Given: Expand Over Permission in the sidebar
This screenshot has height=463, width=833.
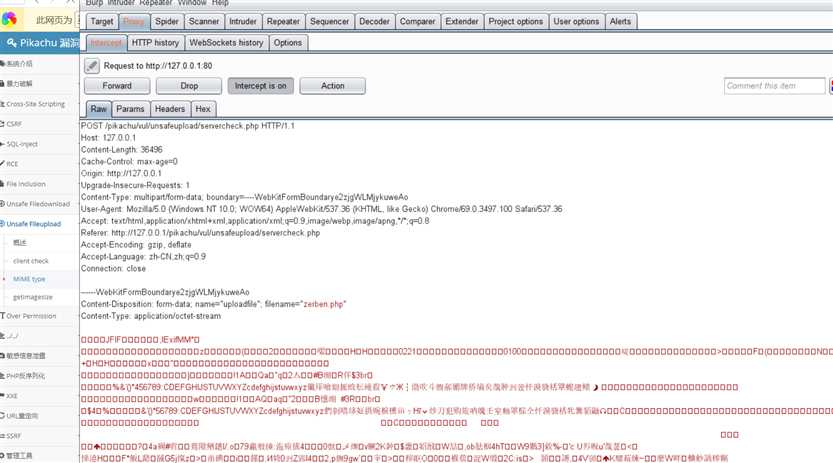Looking at the screenshot, I should pyautogui.click(x=31, y=316).
